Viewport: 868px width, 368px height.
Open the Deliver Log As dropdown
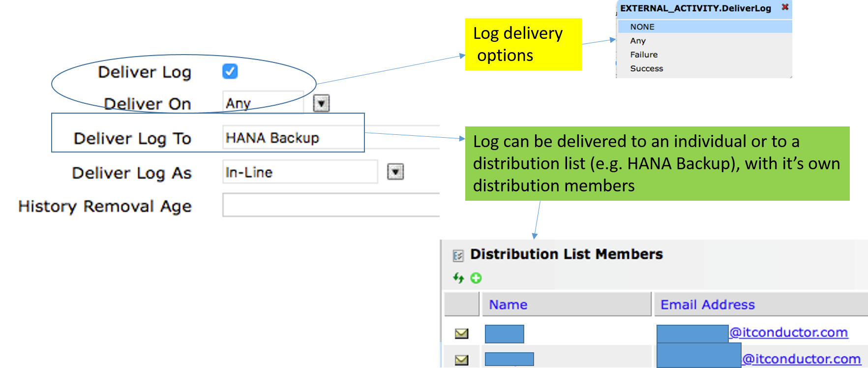tap(394, 172)
